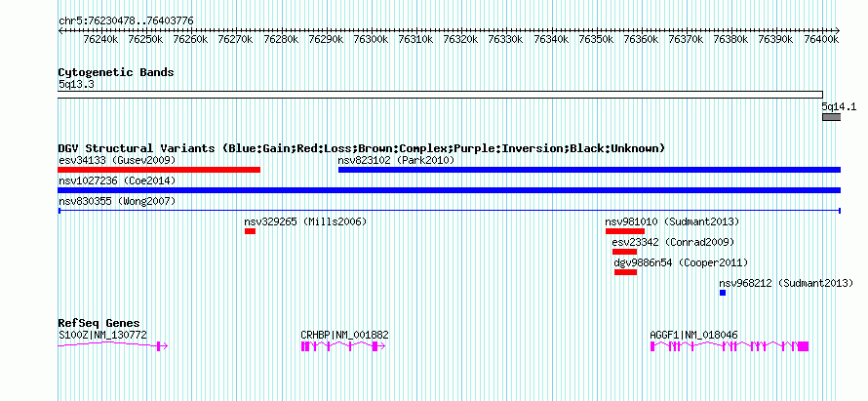Click the nsv1027236 (Coe2014) label
Screen dimensions: 868x401
tap(117, 181)
